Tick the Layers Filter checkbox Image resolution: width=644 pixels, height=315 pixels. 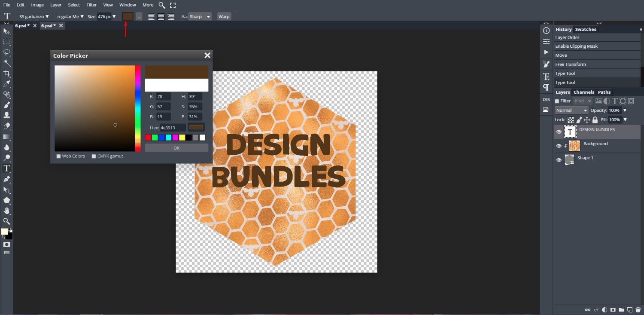click(x=557, y=101)
